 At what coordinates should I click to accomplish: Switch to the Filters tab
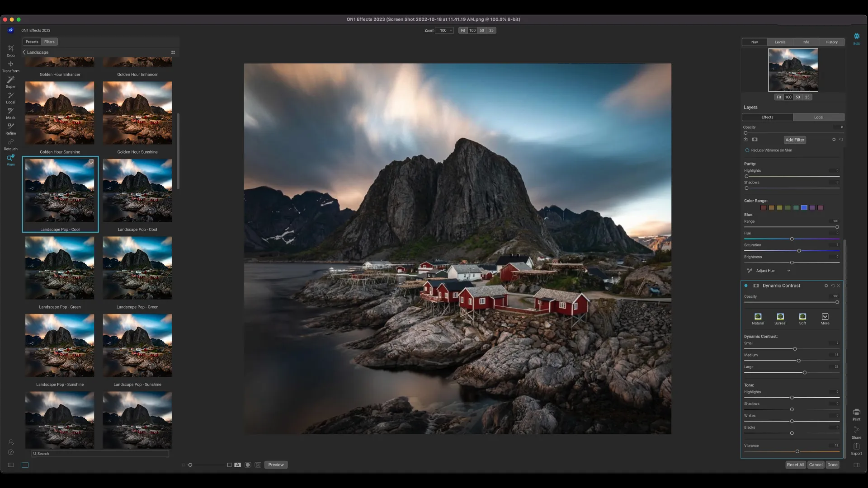point(49,42)
